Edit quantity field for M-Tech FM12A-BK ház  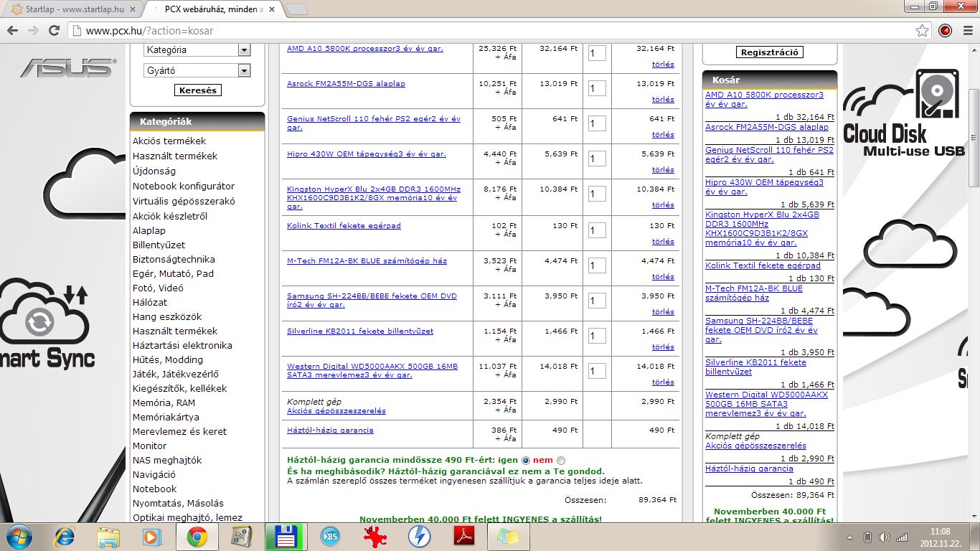pyautogui.click(x=597, y=266)
